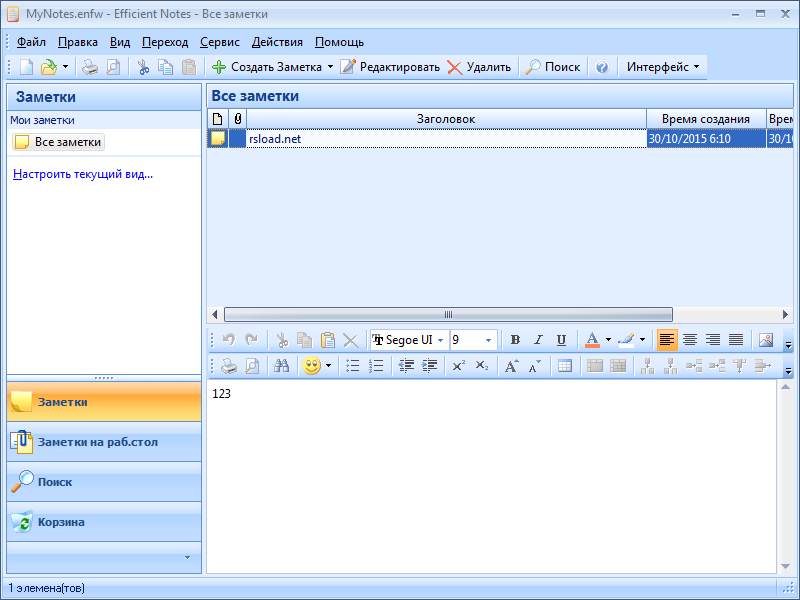
Task: Open help via the question mark icon
Action: click(x=602, y=67)
